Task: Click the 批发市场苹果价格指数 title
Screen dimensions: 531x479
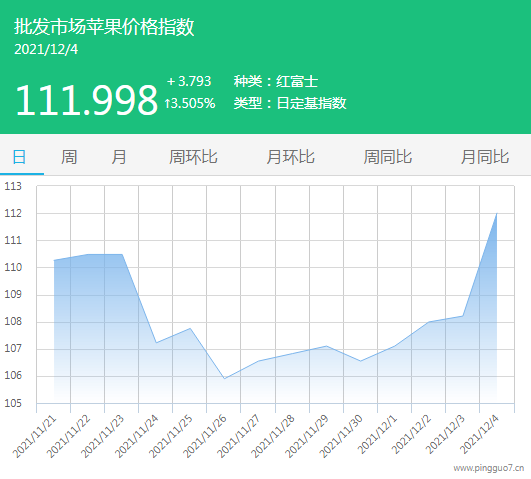Action: coord(104,27)
